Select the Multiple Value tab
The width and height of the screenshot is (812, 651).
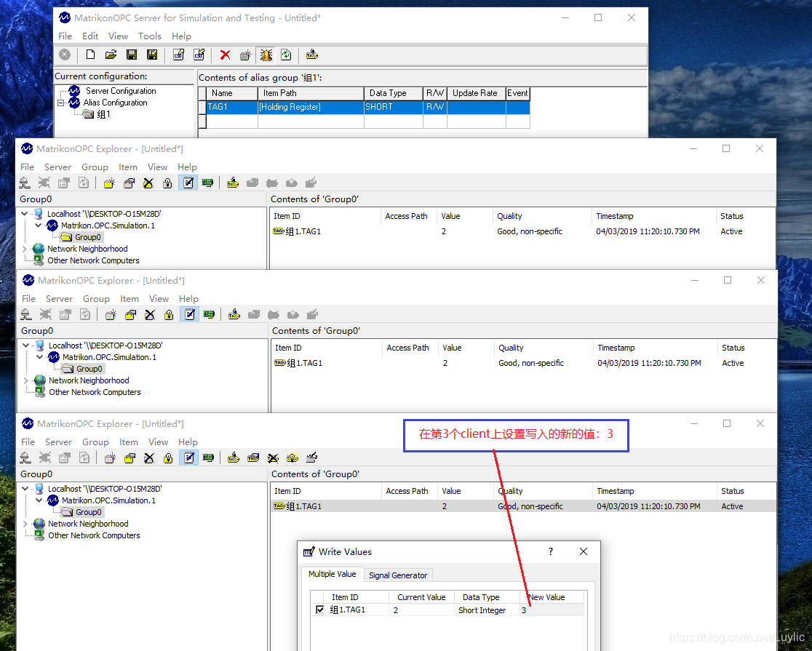click(332, 574)
